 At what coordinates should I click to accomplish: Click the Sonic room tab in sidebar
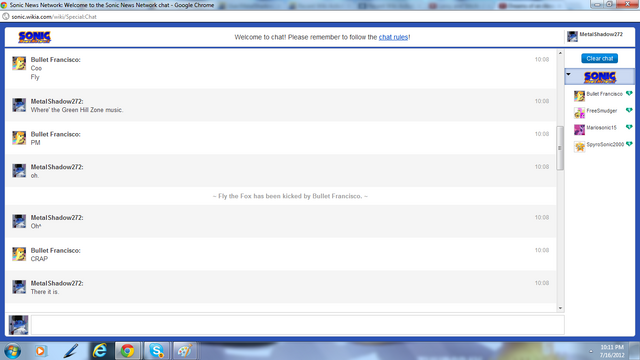click(600, 77)
